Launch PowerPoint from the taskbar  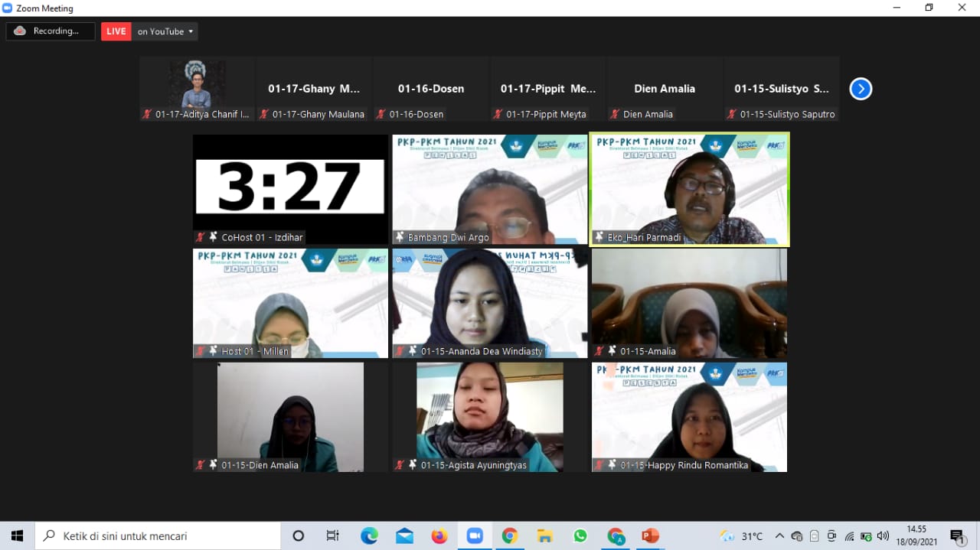click(650, 536)
